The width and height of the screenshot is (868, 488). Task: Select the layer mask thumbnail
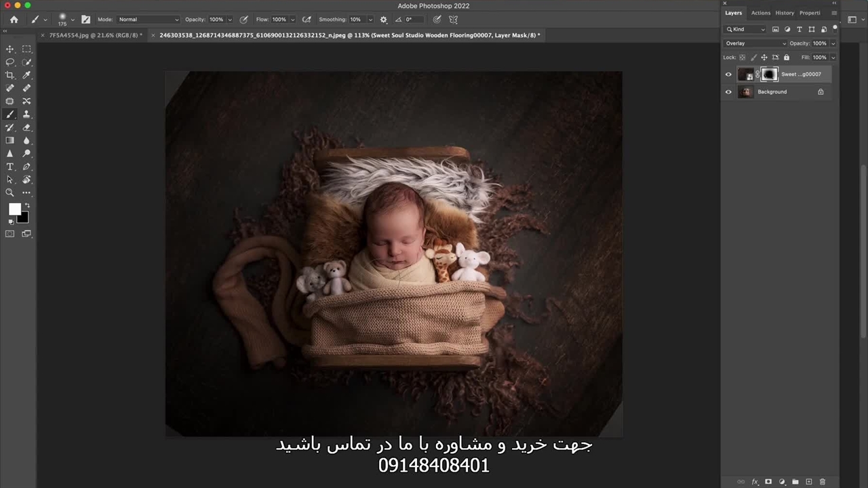point(768,75)
